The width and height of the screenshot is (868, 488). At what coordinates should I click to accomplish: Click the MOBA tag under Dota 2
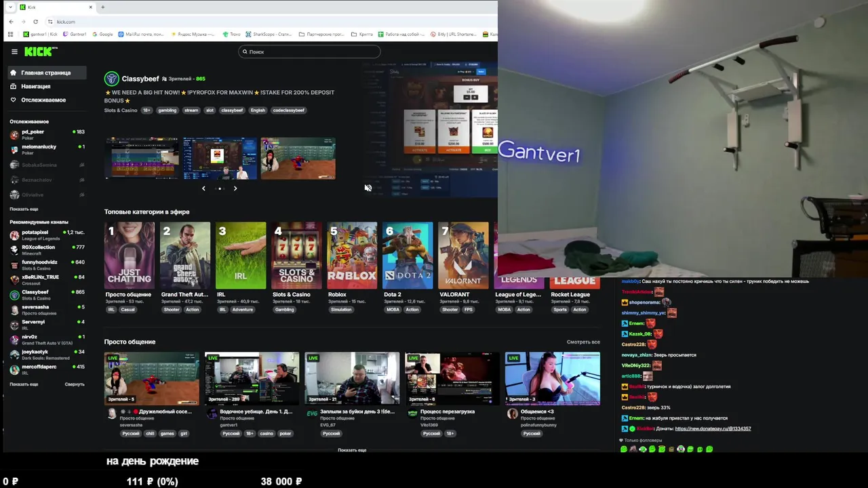pyautogui.click(x=393, y=310)
